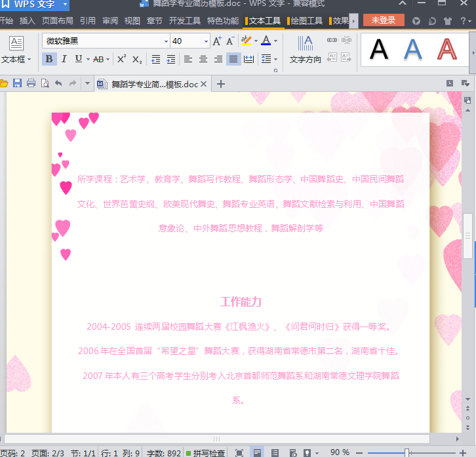Image resolution: width=476 pixels, height=457 pixels.
Task: Align text to the left
Action: [188, 59]
